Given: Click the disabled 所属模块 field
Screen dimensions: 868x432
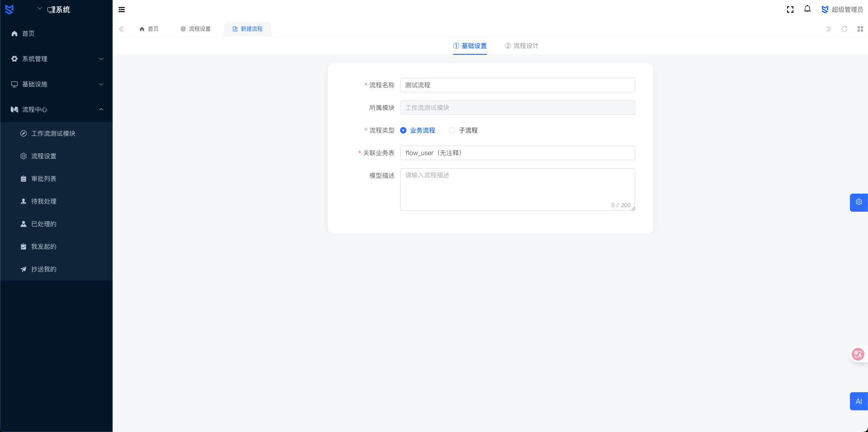Looking at the screenshot, I should point(517,108).
